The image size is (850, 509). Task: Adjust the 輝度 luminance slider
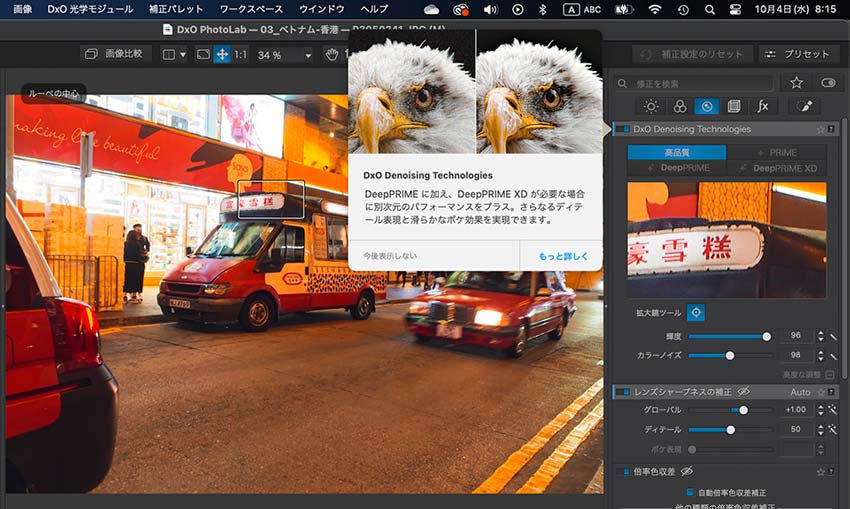pyautogui.click(x=730, y=337)
